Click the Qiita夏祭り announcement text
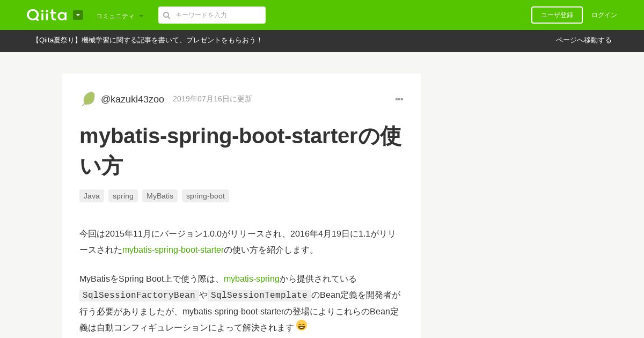Viewport: 644px width, 338px height. (x=148, y=40)
